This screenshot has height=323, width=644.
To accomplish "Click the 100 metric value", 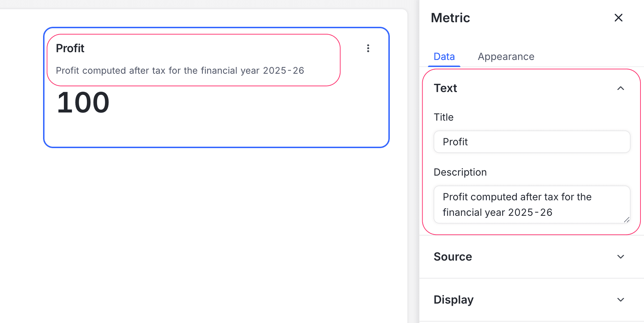I will (83, 103).
